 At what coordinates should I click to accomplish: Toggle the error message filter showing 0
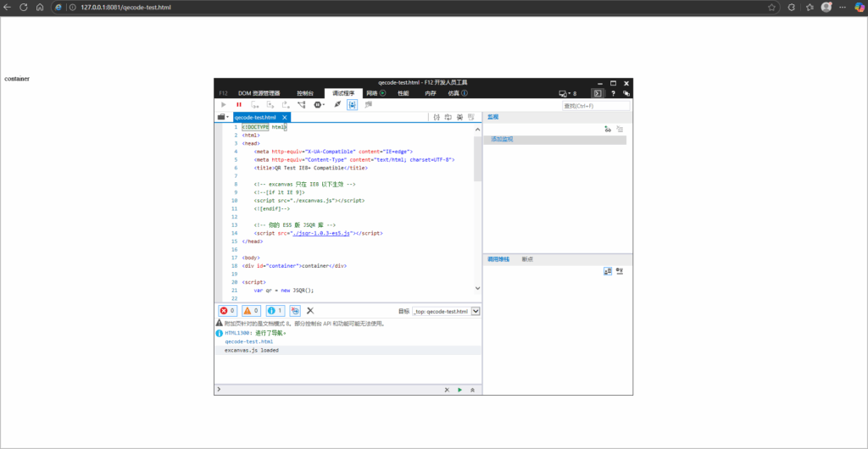coord(227,311)
